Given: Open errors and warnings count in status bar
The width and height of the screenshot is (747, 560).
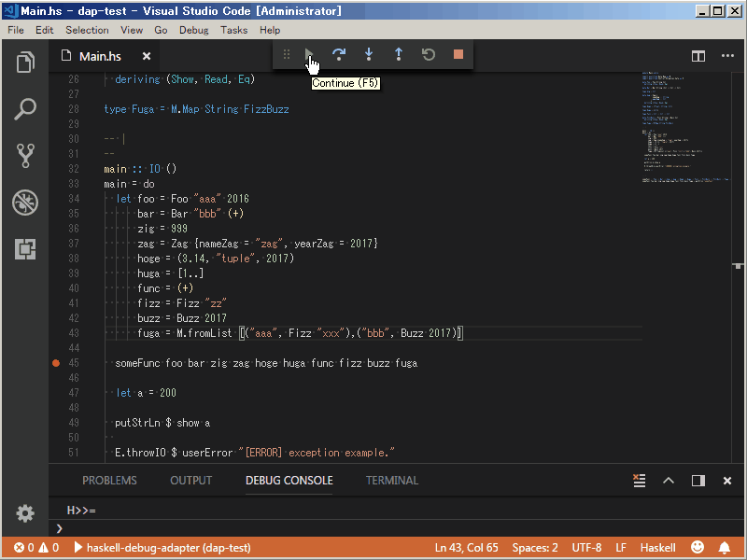Looking at the screenshot, I should 36,548.
